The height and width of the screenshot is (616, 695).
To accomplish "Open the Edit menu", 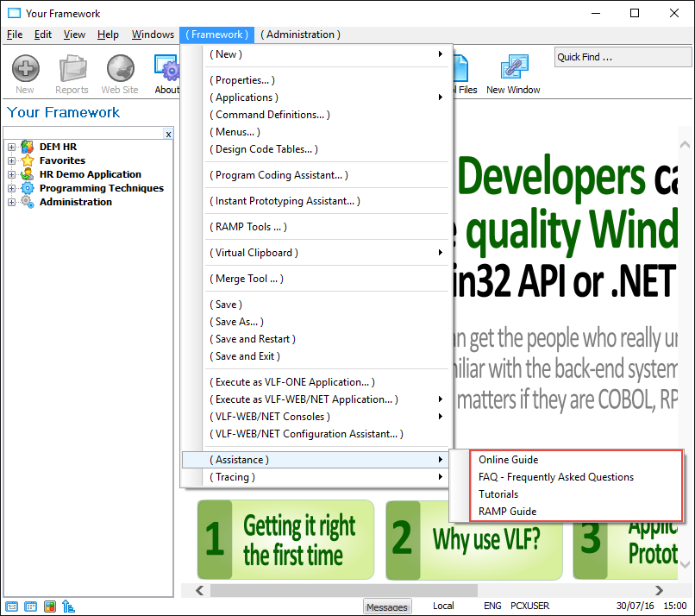I will coord(43,35).
